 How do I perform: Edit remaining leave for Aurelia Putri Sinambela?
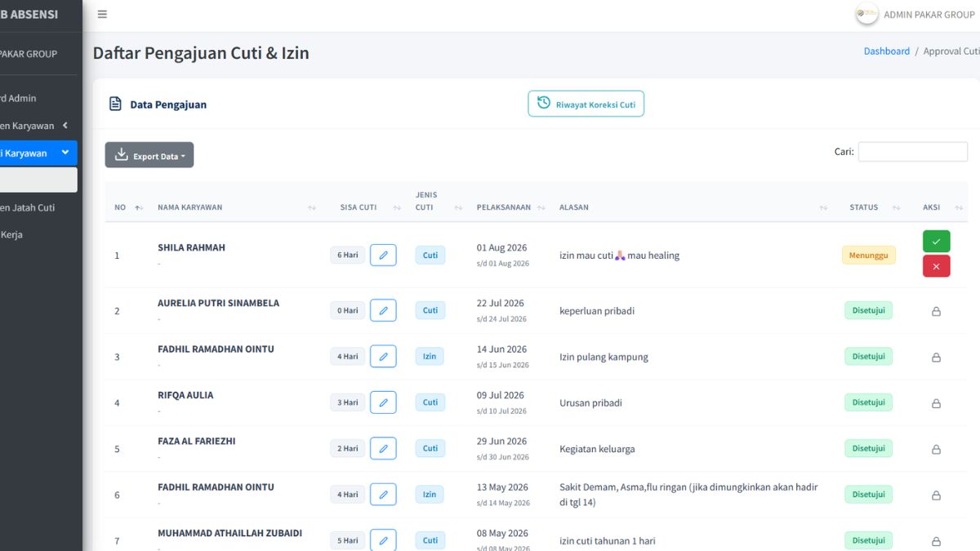[x=383, y=310]
